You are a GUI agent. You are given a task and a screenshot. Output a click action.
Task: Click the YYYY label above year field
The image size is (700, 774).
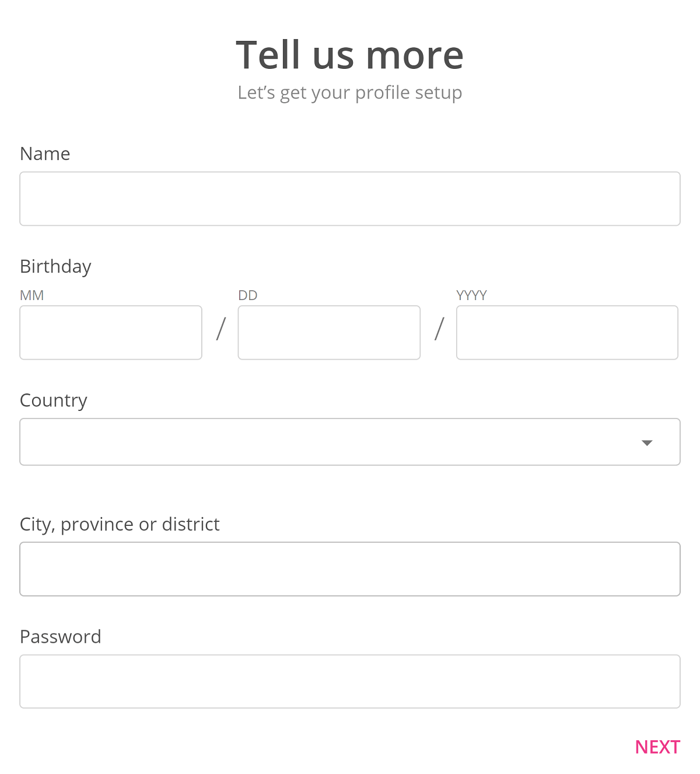[471, 295]
